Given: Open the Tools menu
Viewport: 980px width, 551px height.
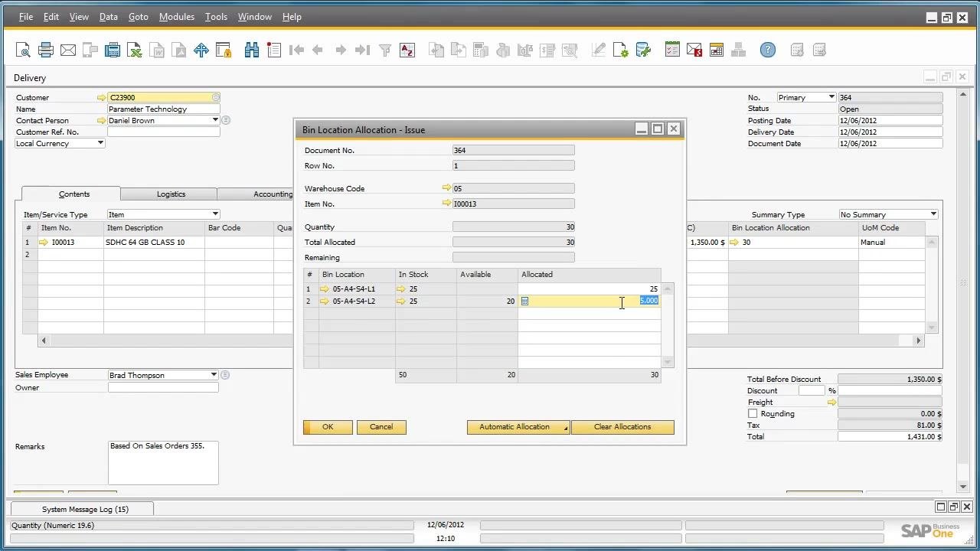Looking at the screenshot, I should pos(216,17).
